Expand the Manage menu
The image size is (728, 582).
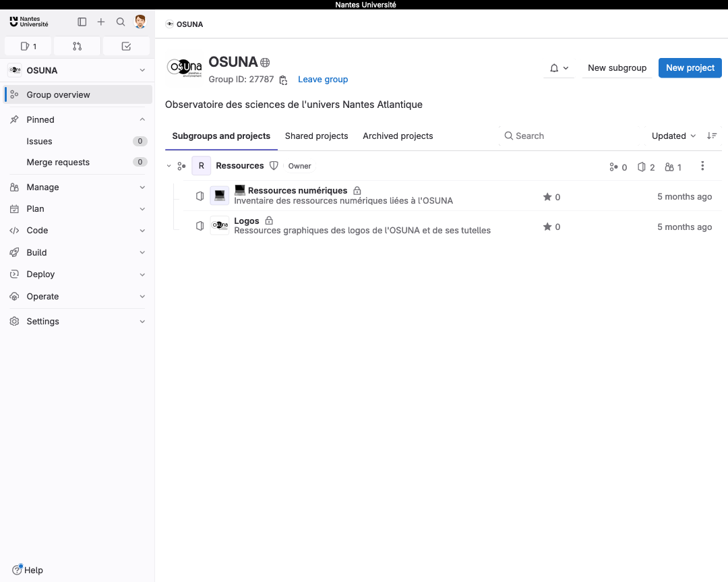[x=78, y=187]
